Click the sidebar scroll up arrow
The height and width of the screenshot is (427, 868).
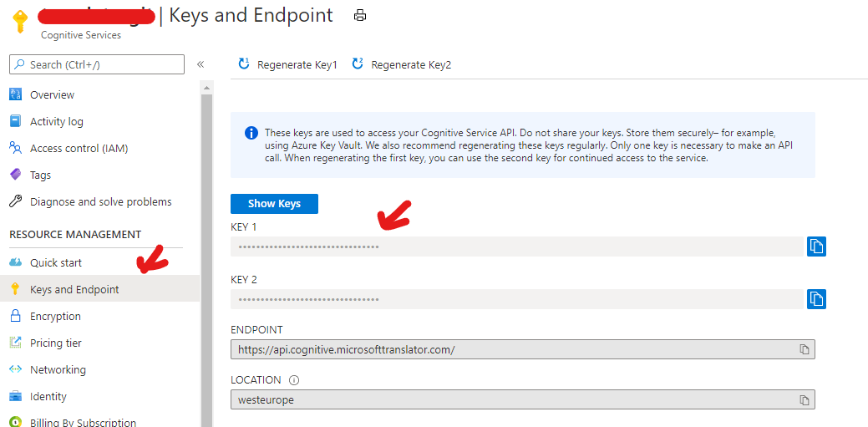coord(206,88)
